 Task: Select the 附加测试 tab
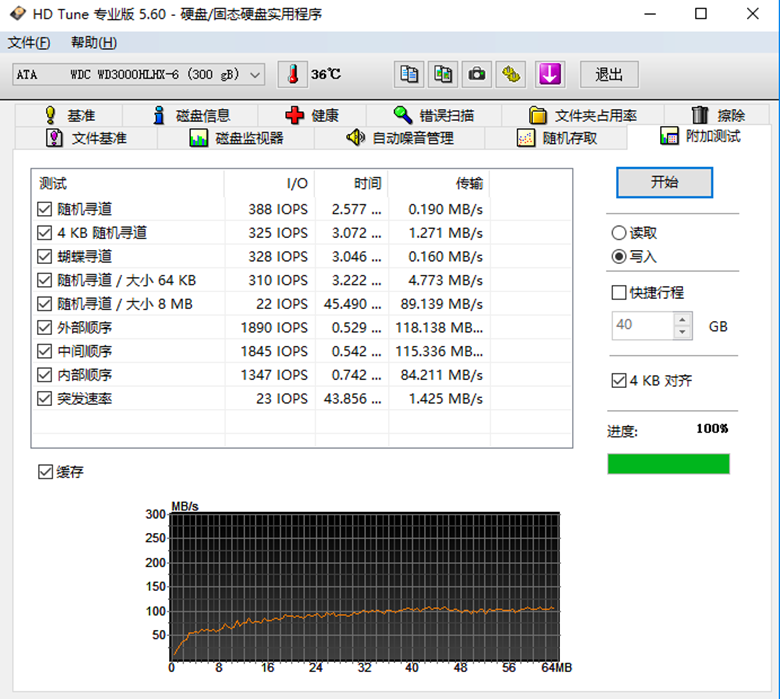tap(700, 136)
